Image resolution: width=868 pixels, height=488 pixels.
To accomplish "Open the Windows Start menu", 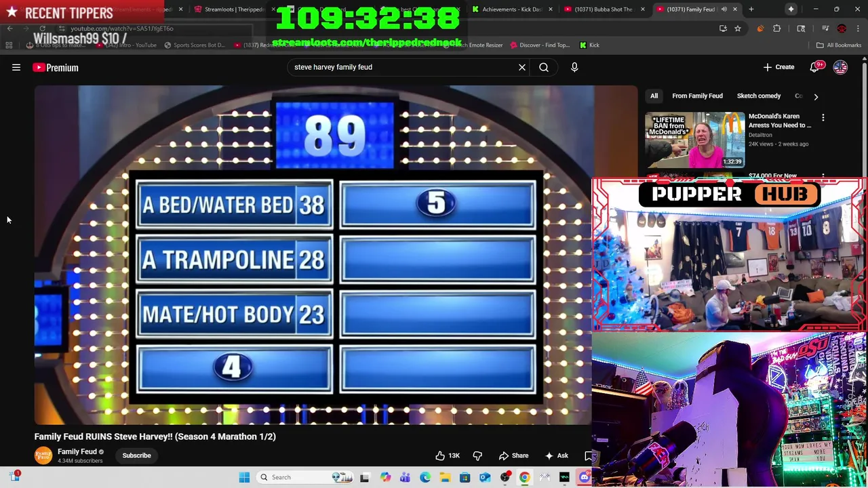I will pos(244,477).
